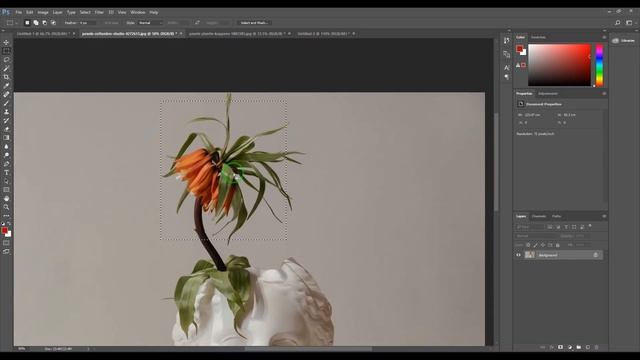This screenshot has width=640, height=360.
Task: Select the Path Selection tool
Action: 6,181
